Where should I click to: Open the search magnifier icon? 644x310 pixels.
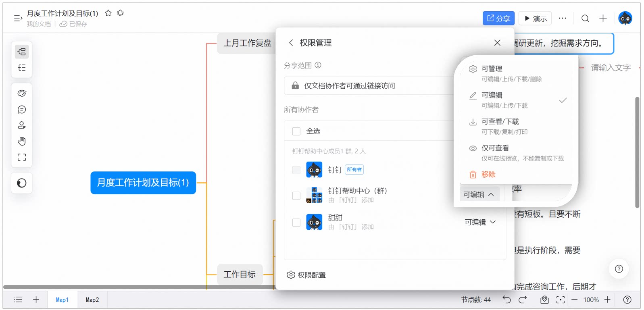click(585, 18)
